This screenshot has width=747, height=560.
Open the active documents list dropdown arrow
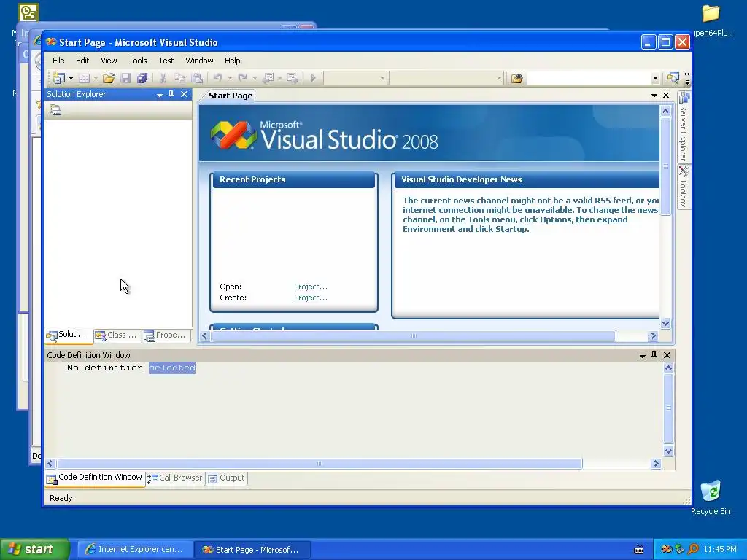pyautogui.click(x=654, y=96)
